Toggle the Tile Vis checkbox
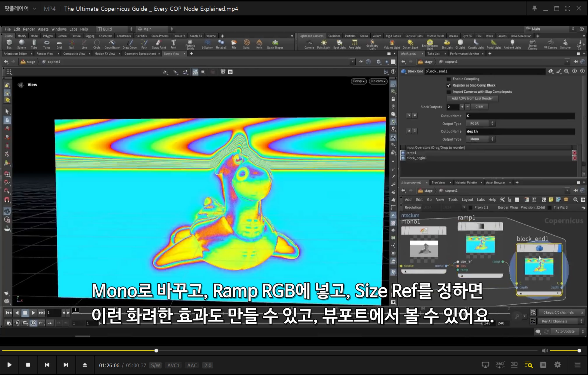Viewport: 588px width, 375px height. click(549, 208)
